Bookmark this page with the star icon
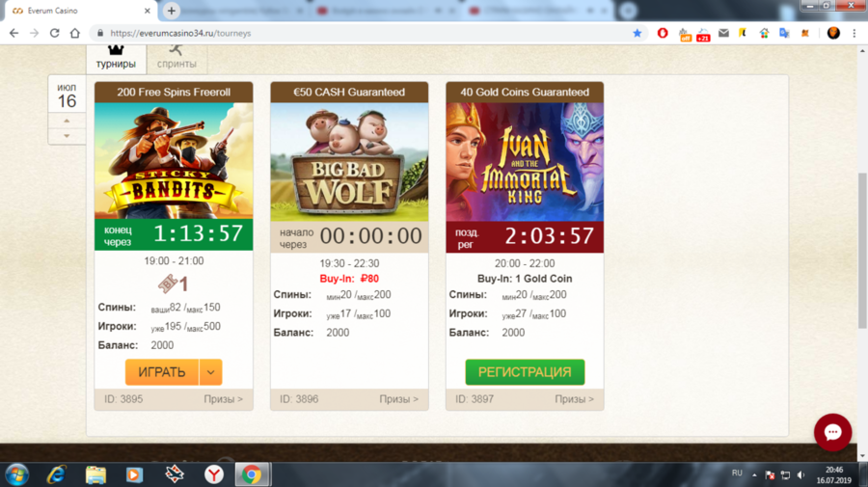This screenshot has height=487, width=868. 637,33
